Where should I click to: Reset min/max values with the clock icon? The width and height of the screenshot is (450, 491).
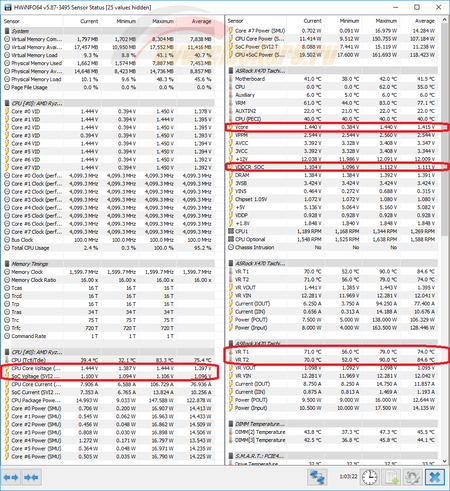pyautogui.click(x=370, y=477)
